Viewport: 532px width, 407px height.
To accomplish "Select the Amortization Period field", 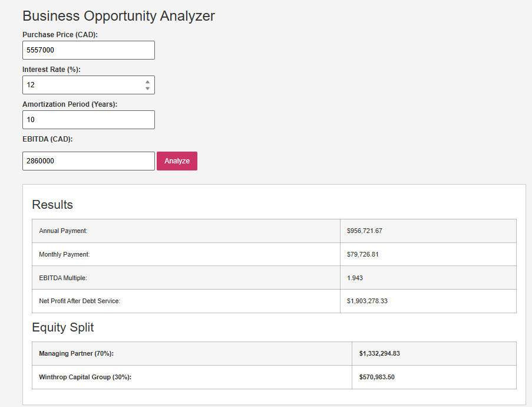I will pos(88,120).
